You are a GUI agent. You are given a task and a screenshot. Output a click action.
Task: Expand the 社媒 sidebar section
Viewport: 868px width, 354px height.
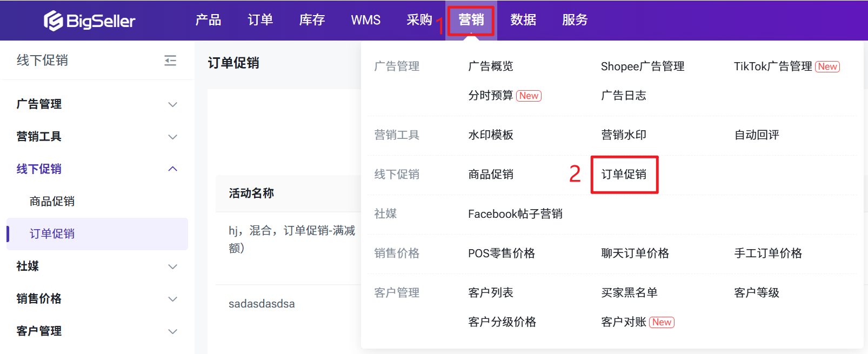[x=172, y=266]
